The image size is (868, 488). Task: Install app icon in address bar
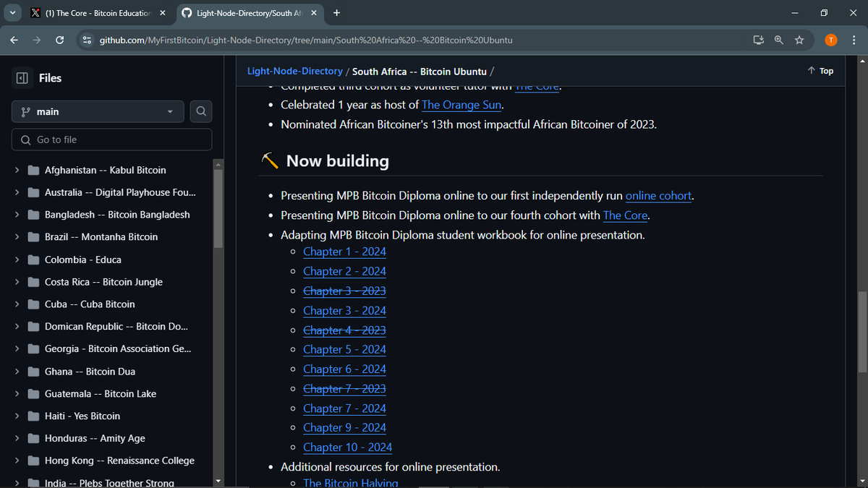point(758,40)
